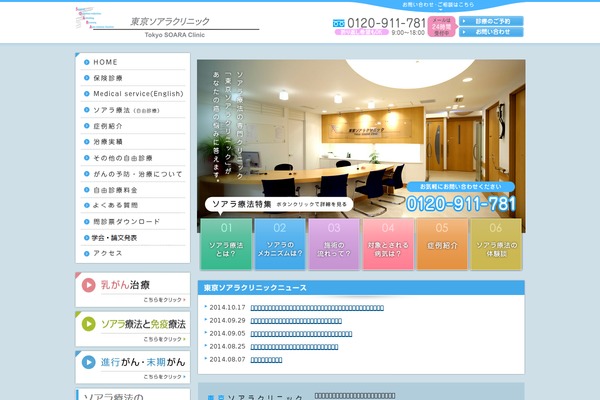Open the 2014.08.25 news link
600x400 pixels.
tap(294, 347)
